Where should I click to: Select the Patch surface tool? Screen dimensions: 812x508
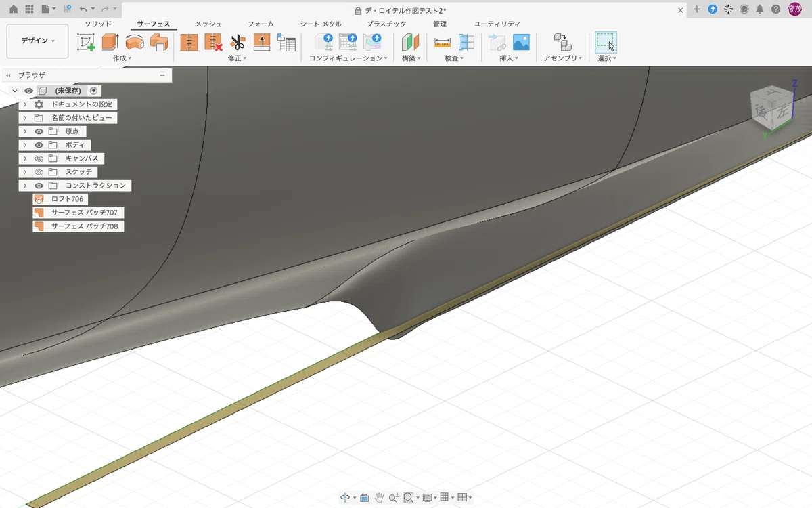(159, 43)
